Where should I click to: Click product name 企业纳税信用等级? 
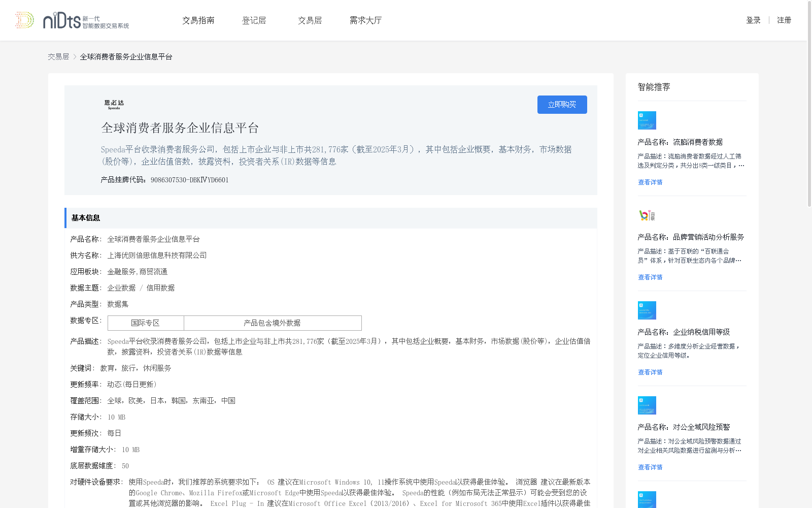[701, 332]
